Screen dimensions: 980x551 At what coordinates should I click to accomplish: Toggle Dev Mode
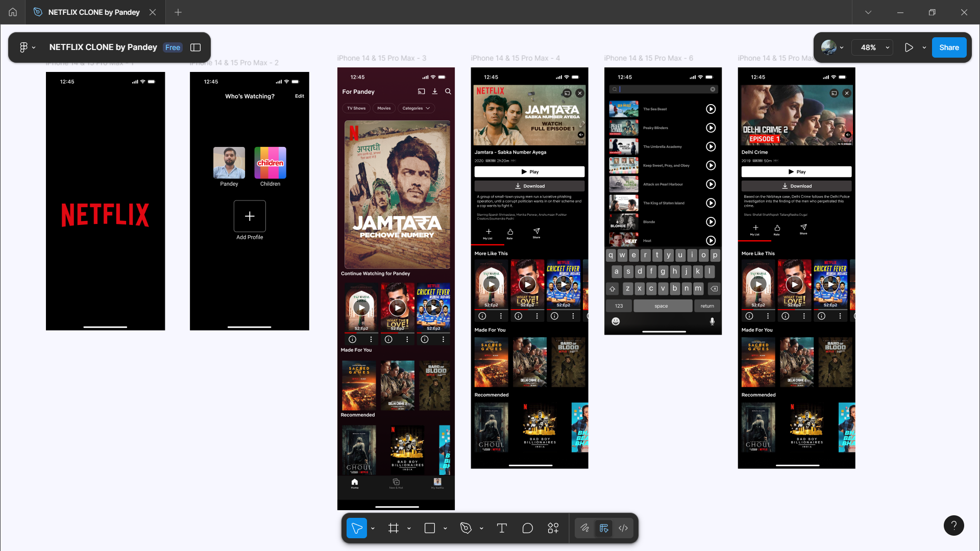[x=623, y=528]
